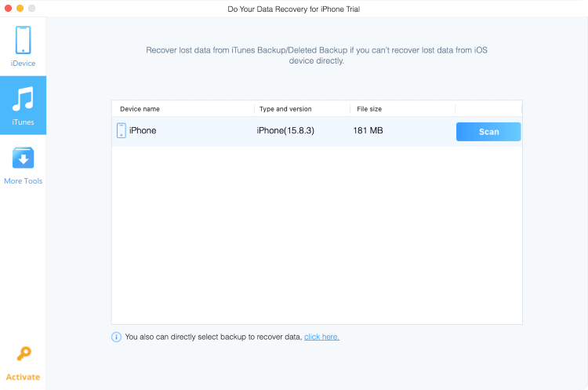Start scan of iPhone backup
The height and width of the screenshot is (390, 588).
488,132
